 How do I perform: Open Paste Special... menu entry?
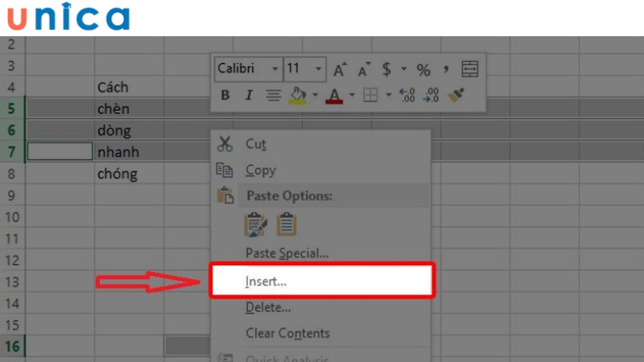click(320, 253)
